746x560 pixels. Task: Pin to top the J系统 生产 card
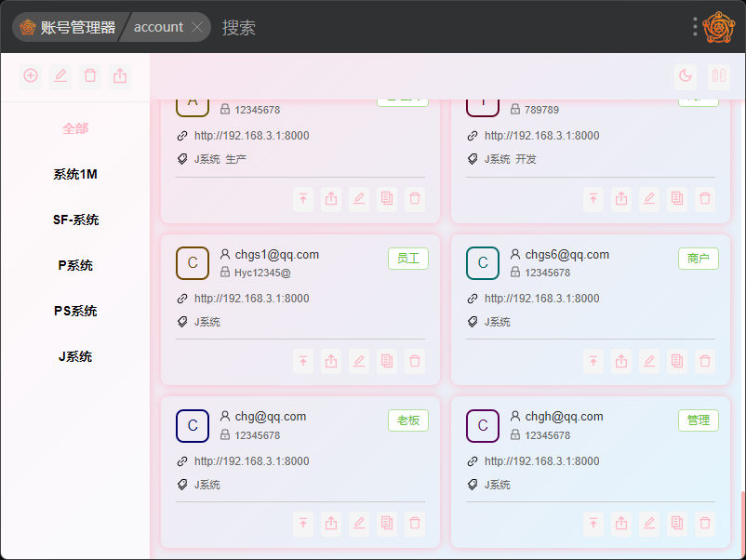point(303,198)
